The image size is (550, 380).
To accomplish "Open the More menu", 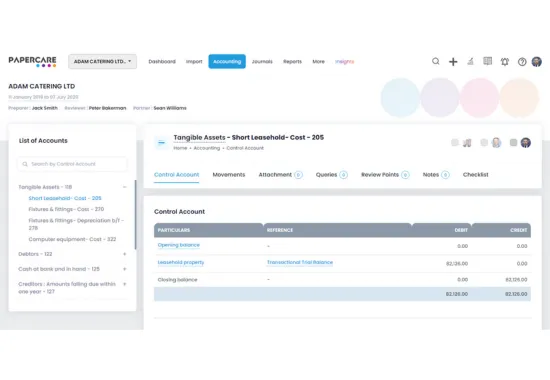I will 318,61.
